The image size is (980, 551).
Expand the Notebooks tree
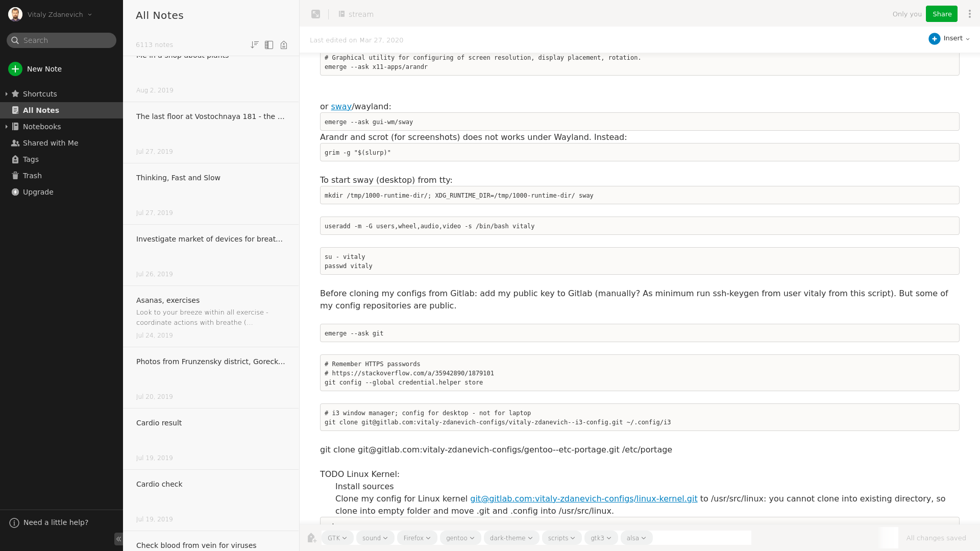click(x=6, y=127)
